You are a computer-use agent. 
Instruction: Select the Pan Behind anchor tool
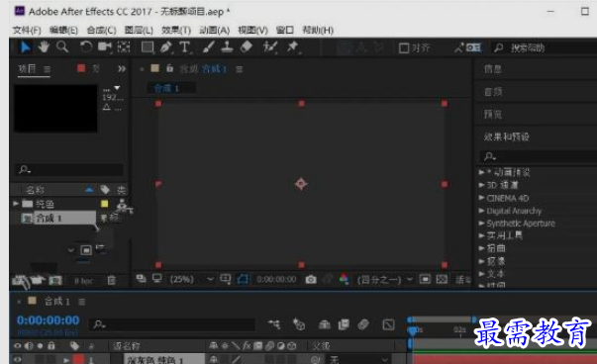coord(124,47)
